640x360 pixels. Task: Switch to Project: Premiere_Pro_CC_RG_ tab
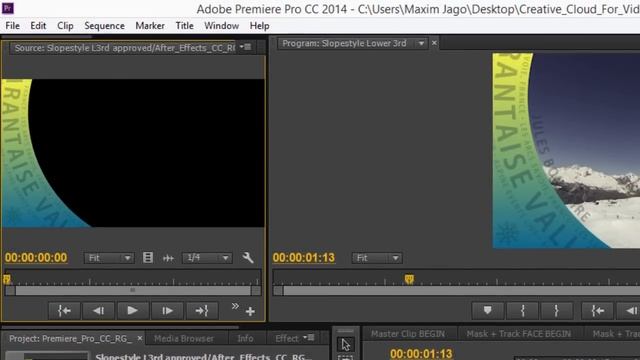pyautogui.click(x=70, y=339)
